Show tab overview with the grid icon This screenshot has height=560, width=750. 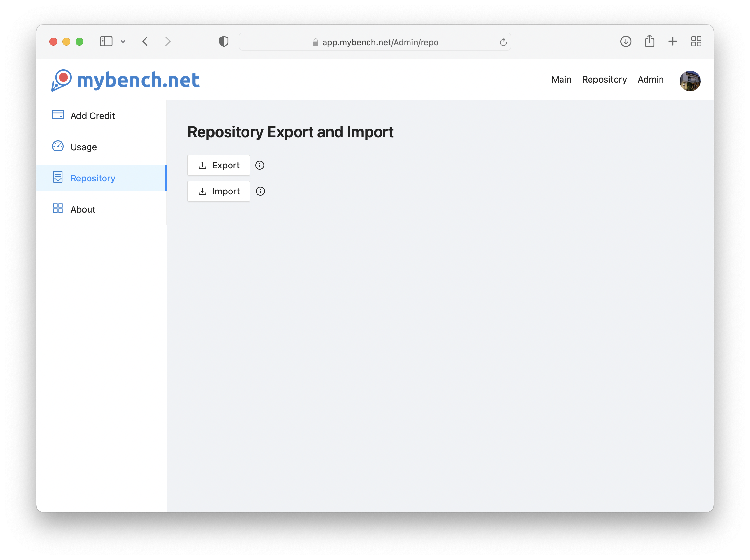696,41
